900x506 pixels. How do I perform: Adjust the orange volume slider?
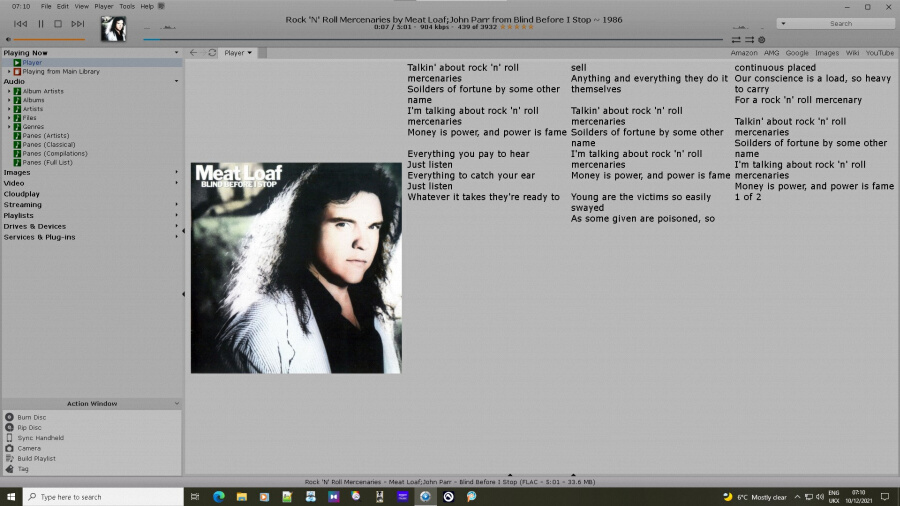tap(49, 40)
